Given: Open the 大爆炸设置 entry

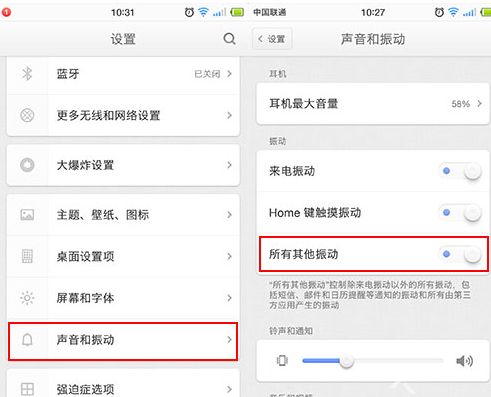Looking at the screenshot, I should (123, 165).
